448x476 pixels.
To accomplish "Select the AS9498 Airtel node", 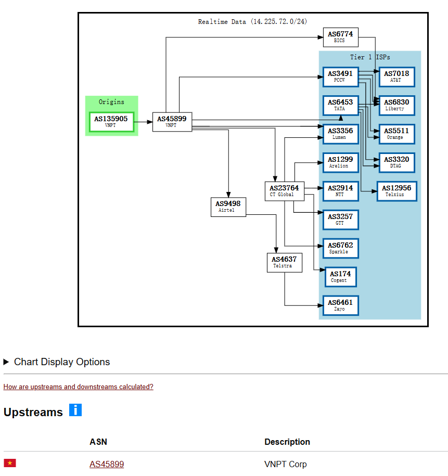I will click(228, 207).
